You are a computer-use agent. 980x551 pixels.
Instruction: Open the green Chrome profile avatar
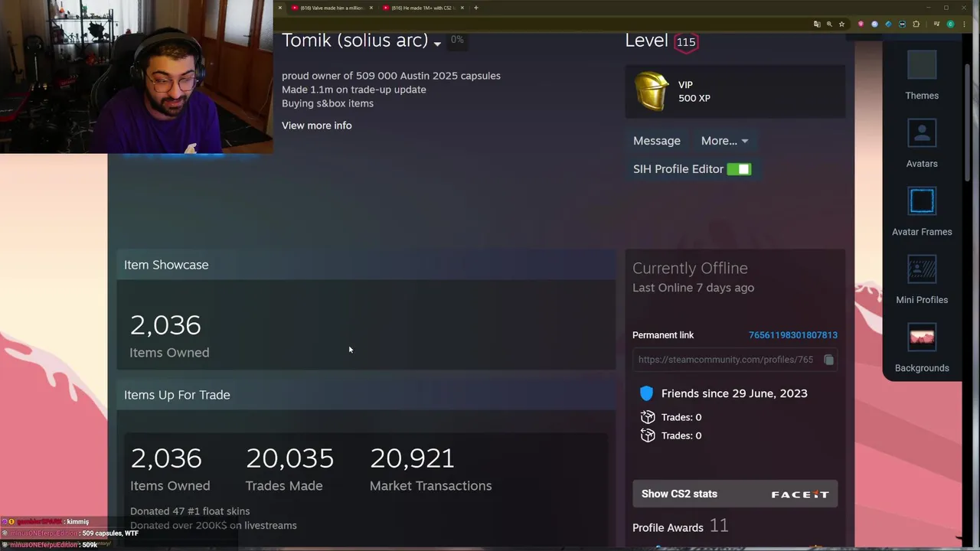pos(950,24)
